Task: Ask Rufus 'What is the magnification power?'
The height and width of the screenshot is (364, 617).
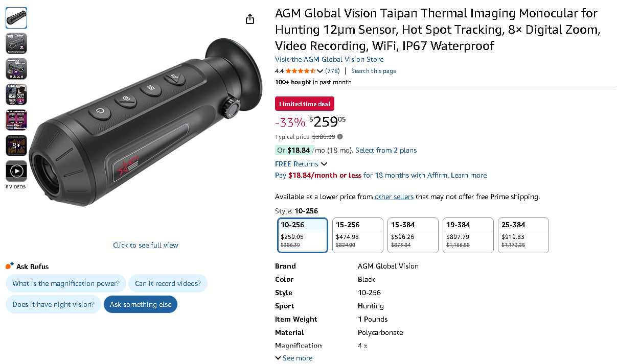Action: tap(66, 283)
